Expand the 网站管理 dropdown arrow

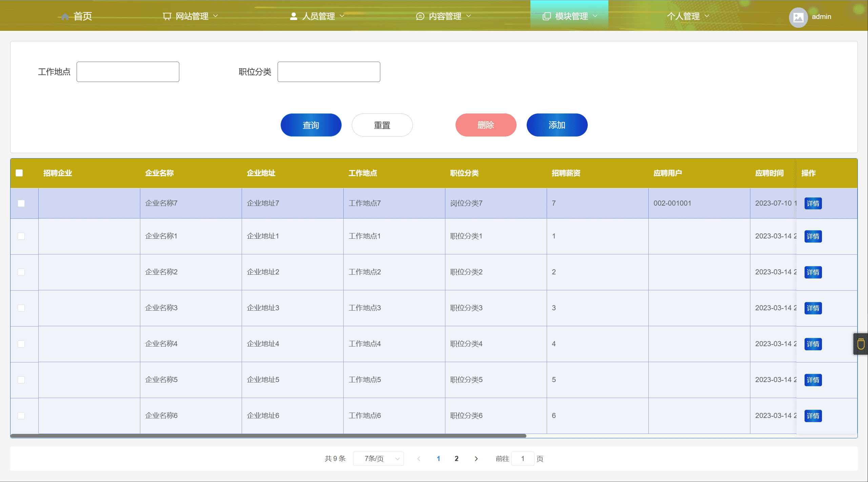tap(216, 16)
